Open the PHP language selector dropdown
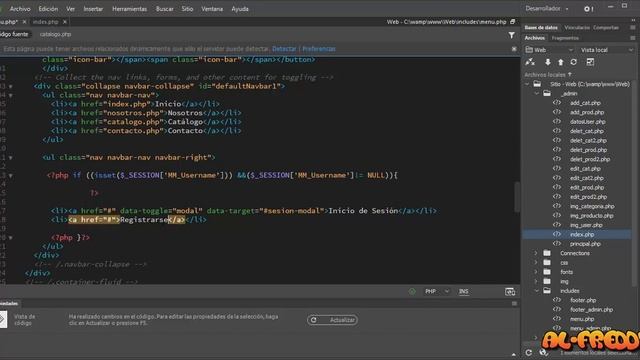This screenshot has width=640, height=360. coord(437,291)
